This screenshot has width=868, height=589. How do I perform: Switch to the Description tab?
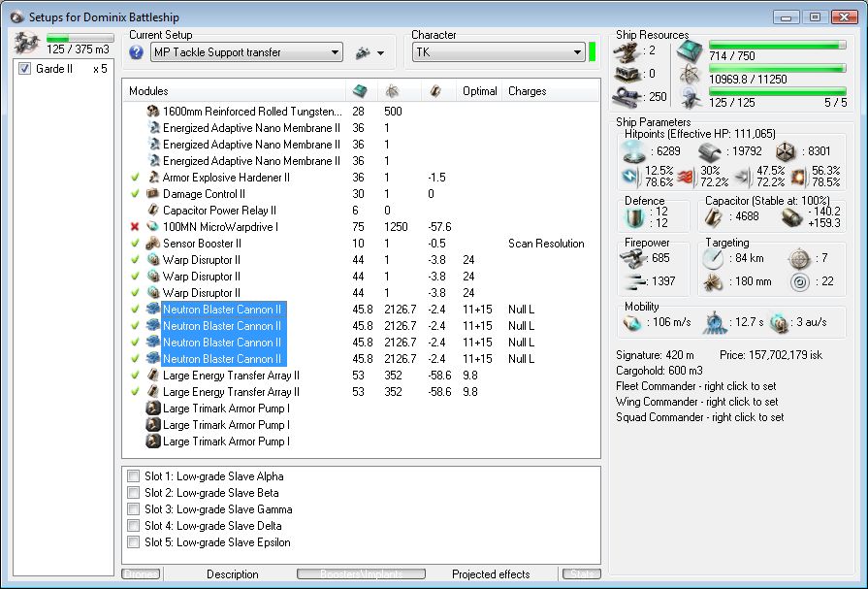coord(232,574)
